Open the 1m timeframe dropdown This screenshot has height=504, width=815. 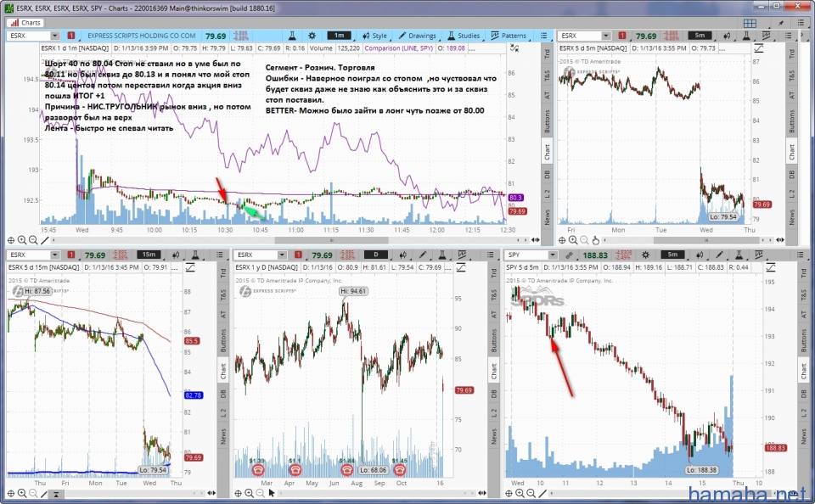(340, 36)
